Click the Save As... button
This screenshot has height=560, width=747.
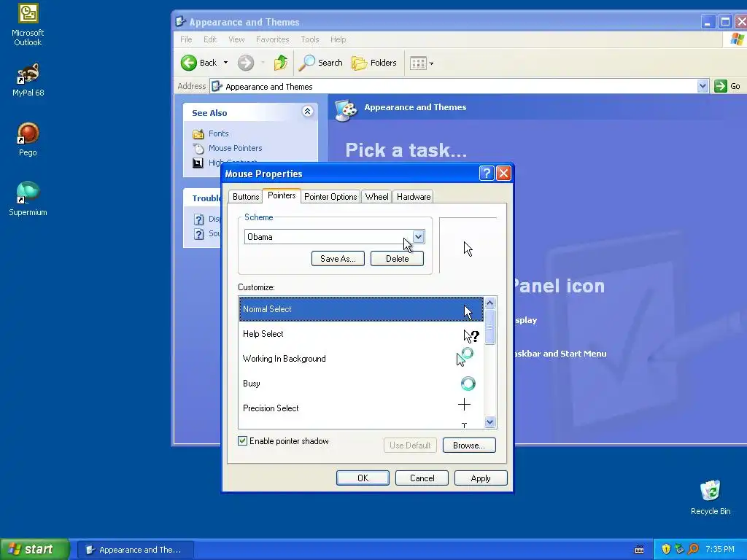point(338,259)
